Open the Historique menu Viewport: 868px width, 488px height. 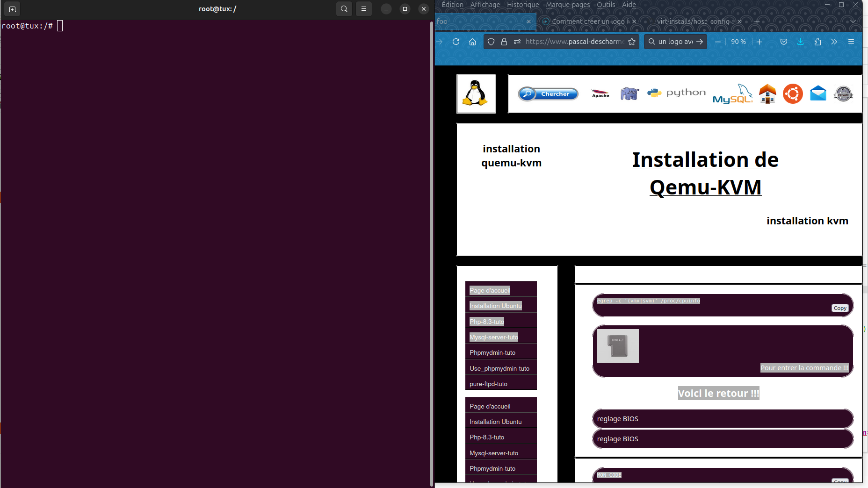click(523, 5)
